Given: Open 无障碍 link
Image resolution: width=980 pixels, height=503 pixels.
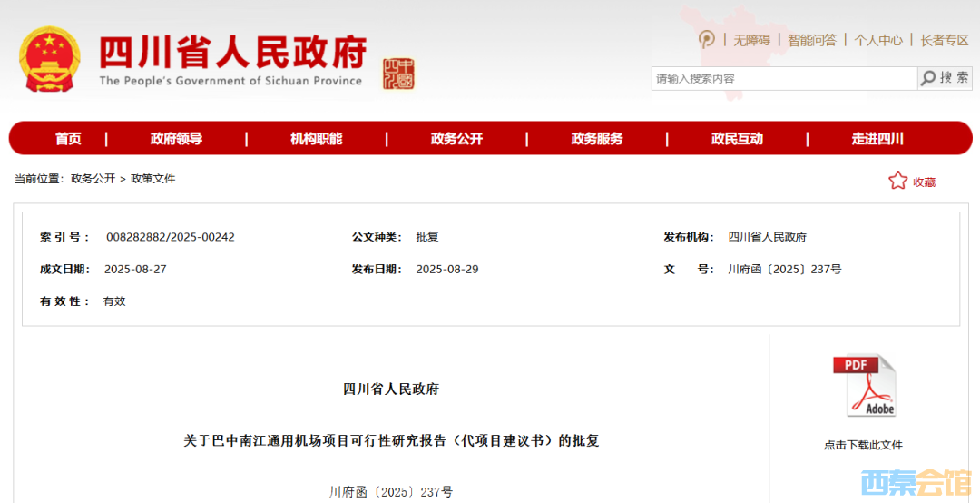Looking at the screenshot, I should pyautogui.click(x=751, y=41).
